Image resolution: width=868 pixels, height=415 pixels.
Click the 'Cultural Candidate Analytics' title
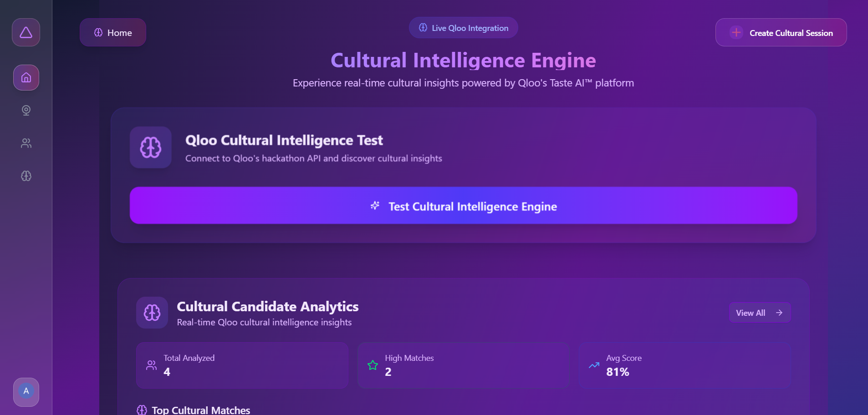tap(268, 307)
